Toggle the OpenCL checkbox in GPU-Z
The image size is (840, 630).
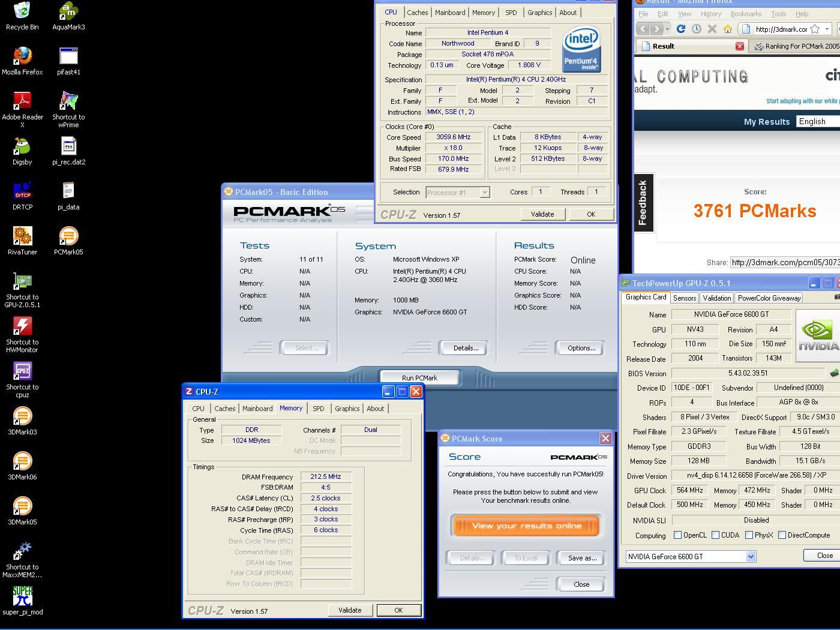pos(677,535)
